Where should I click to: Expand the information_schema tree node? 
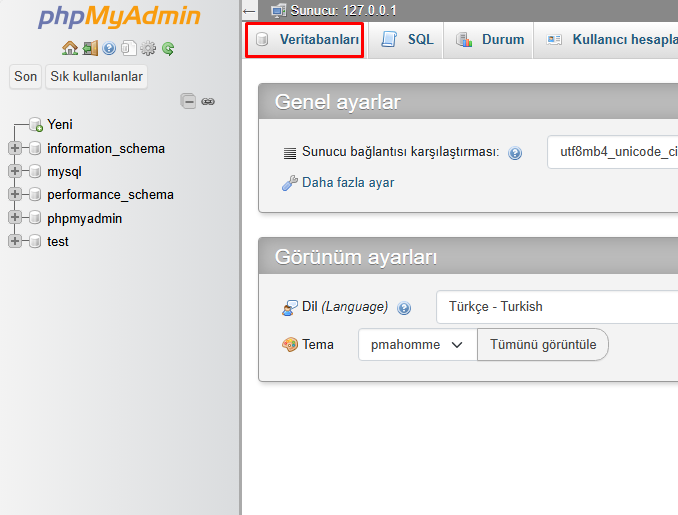point(15,148)
